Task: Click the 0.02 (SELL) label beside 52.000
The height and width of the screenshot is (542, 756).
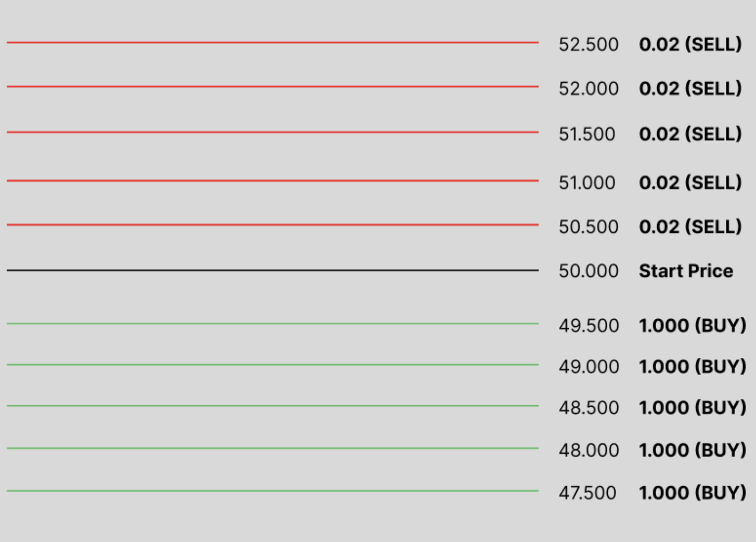Action: click(x=690, y=89)
